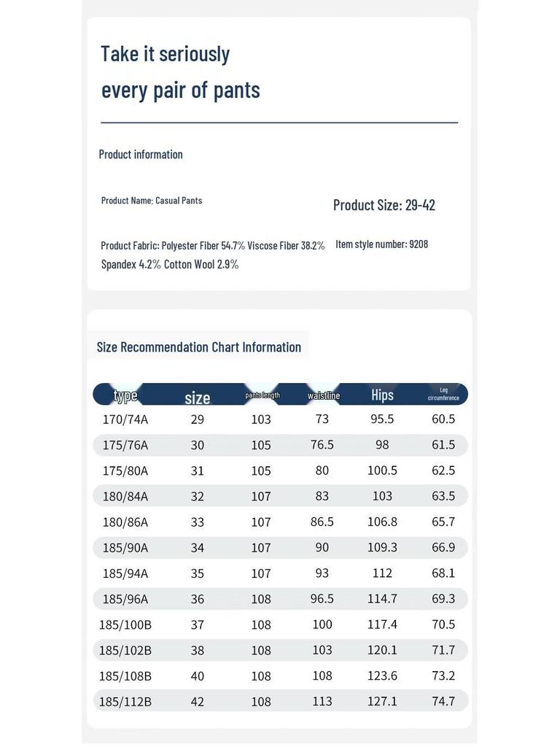
Task: Click the "Take it seriously" heading
Action: (165, 54)
